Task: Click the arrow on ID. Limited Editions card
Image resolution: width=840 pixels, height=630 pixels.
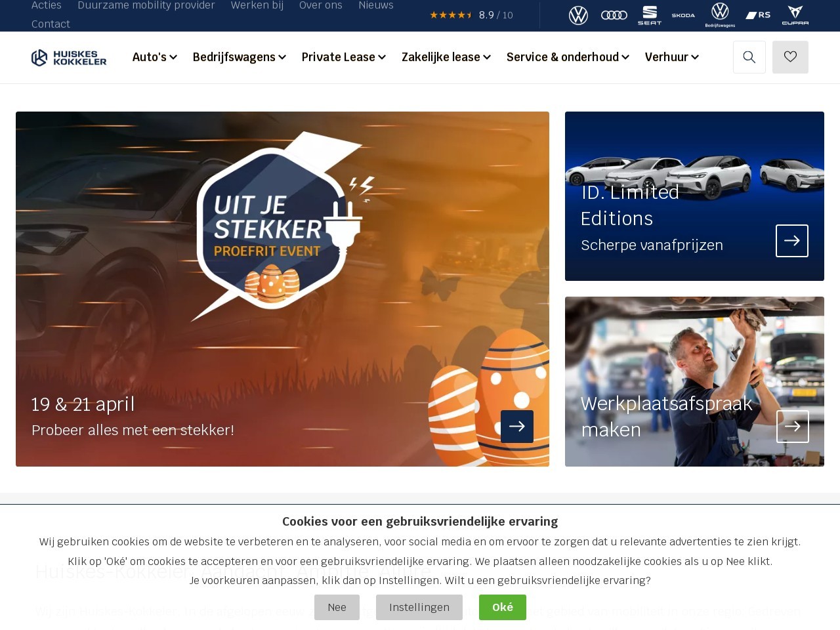Action: click(x=792, y=241)
